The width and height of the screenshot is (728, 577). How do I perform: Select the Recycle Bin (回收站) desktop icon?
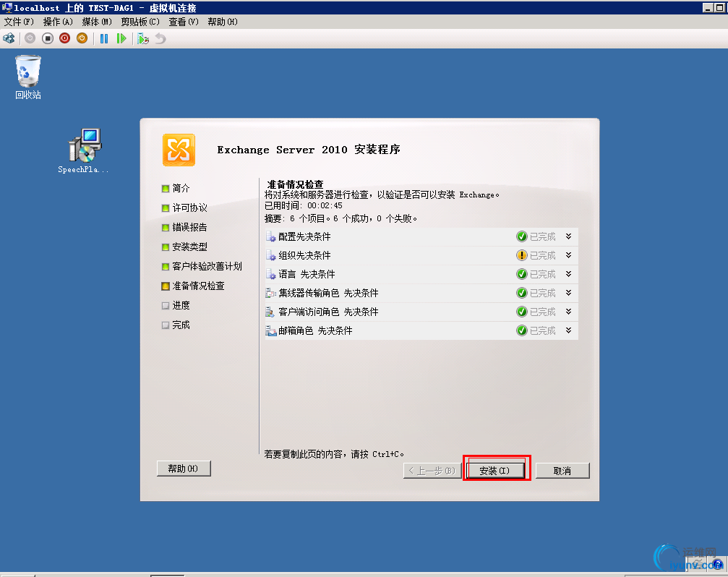(x=28, y=77)
